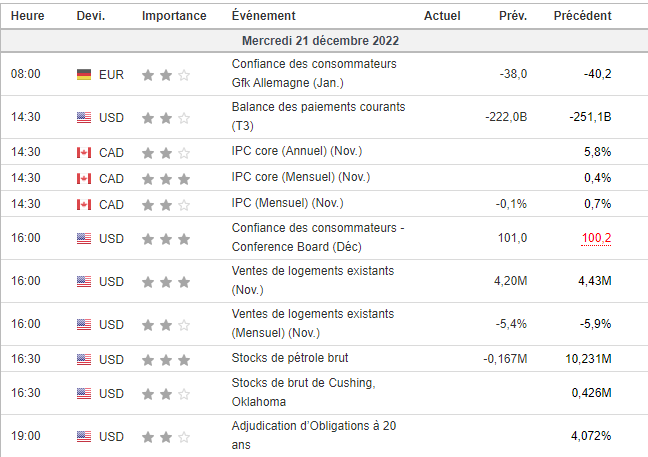
Task: Click the Événement column header
Action: pos(264,16)
